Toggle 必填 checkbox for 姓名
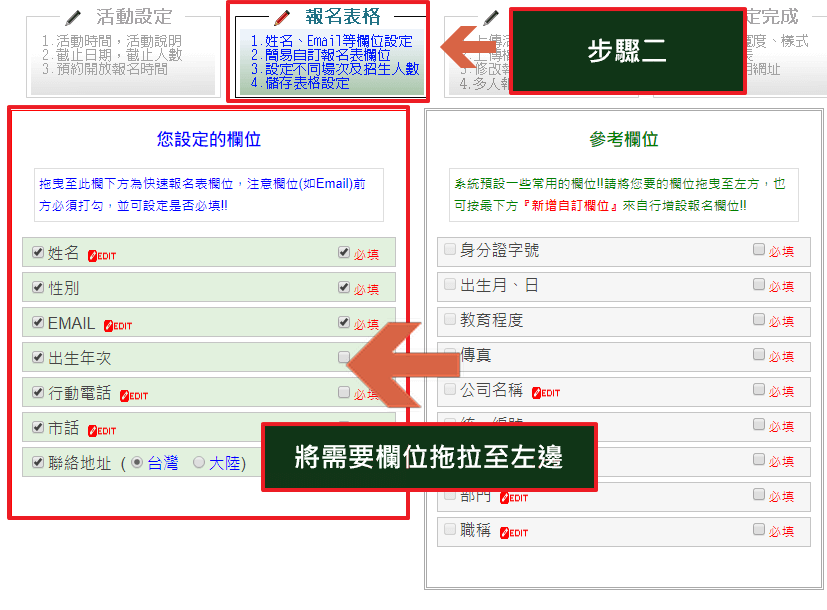Image resolution: width=827 pixels, height=610 pixels. point(344,252)
